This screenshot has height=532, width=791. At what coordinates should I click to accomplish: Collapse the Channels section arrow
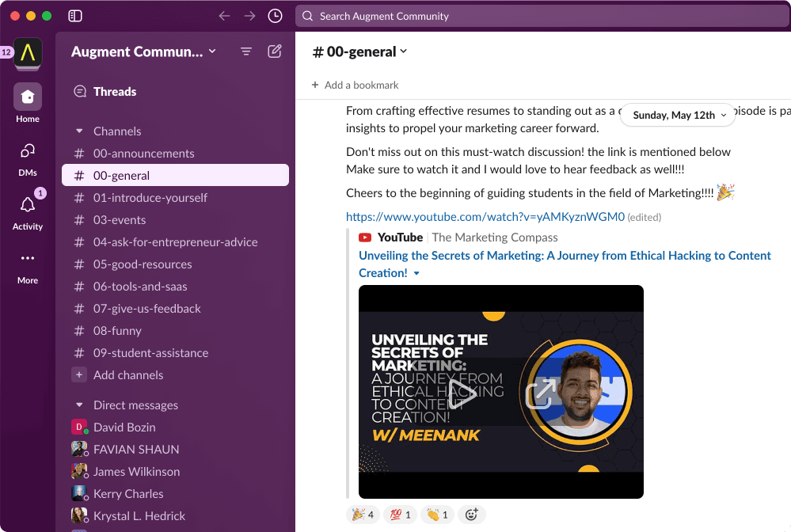[79, 131]
